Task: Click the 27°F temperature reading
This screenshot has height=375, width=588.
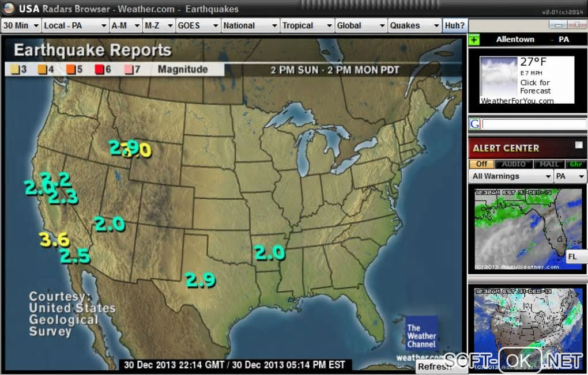Action: 533,62
